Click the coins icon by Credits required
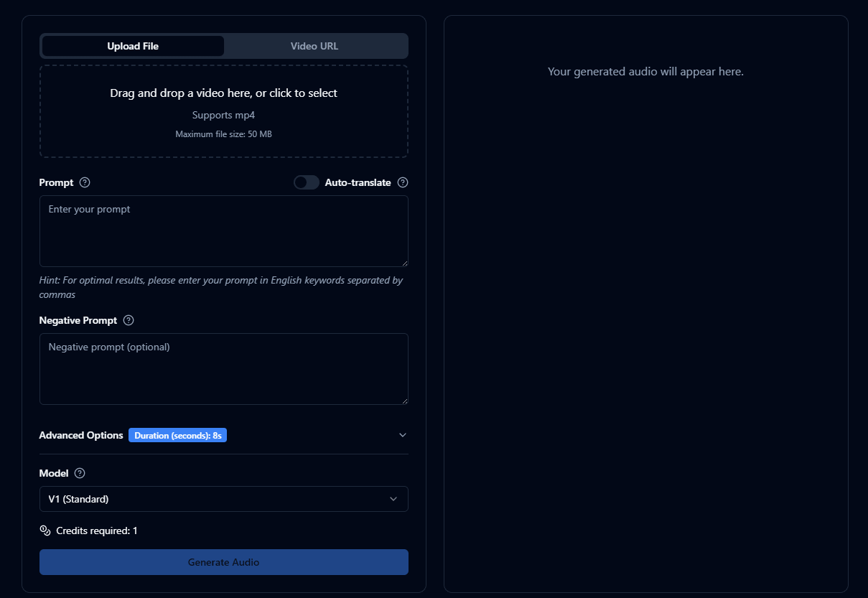 pos(45,531)
